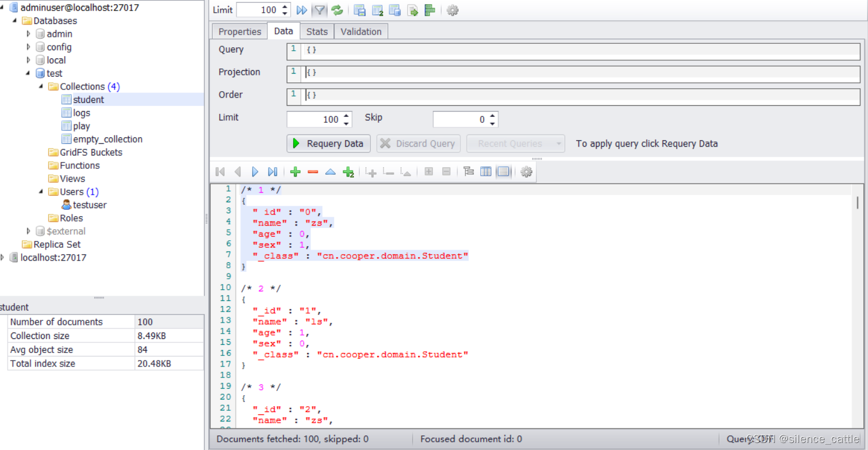Increase the Limit value with the up stepper
Viewport: 868px width, 450px height.
click(x=284, y=6)
